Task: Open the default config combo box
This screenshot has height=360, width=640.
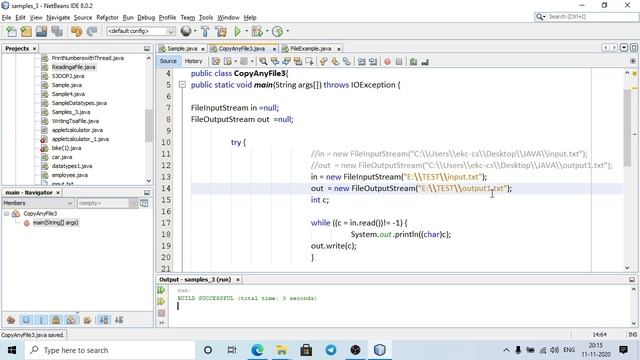Action: pos(141,31)
